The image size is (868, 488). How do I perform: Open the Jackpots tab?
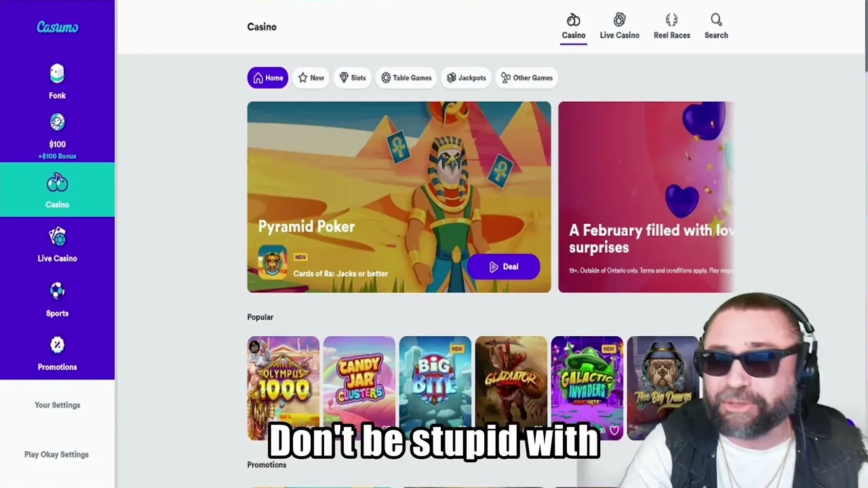(x=467, y=78)
